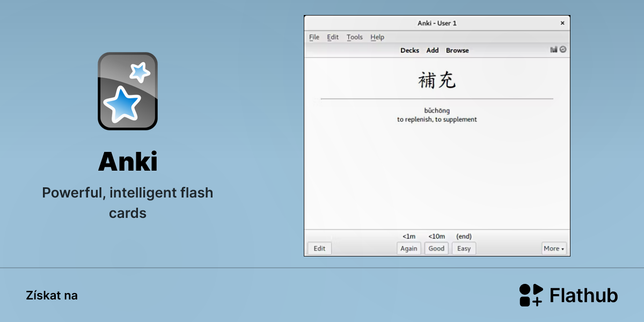Open the statistics bar-chart icon
Viewport: 644px width, 322px height.
(554, 49)
